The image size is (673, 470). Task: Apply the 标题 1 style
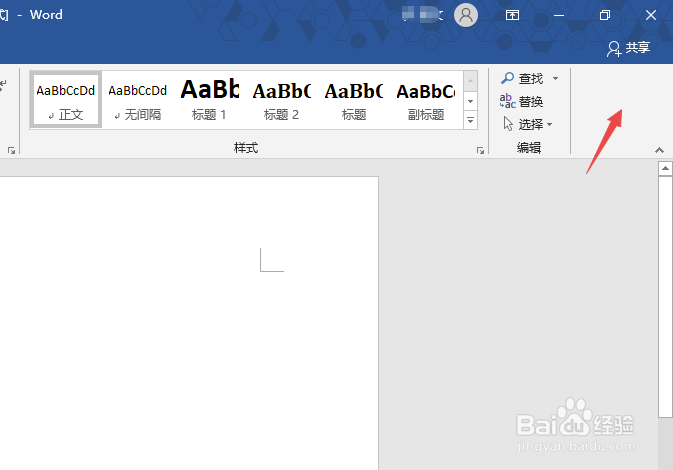click(x=209, y=100)
